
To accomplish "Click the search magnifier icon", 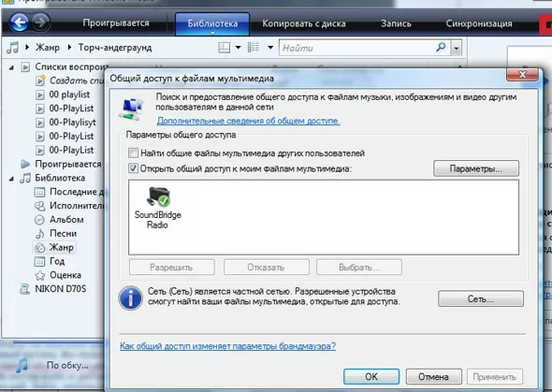I will pos(441,47).
